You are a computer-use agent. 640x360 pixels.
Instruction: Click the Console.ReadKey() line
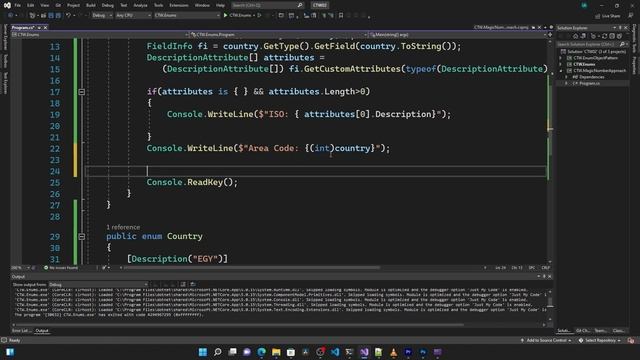192,182
